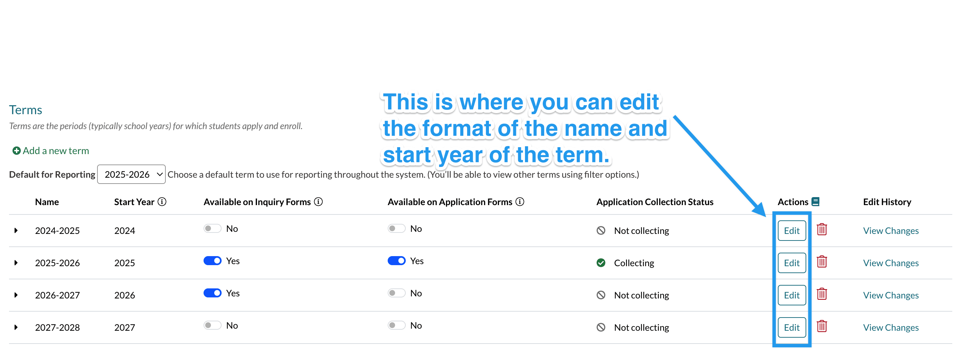Expand the 2027-2028 term row

(x=16, y=328)
